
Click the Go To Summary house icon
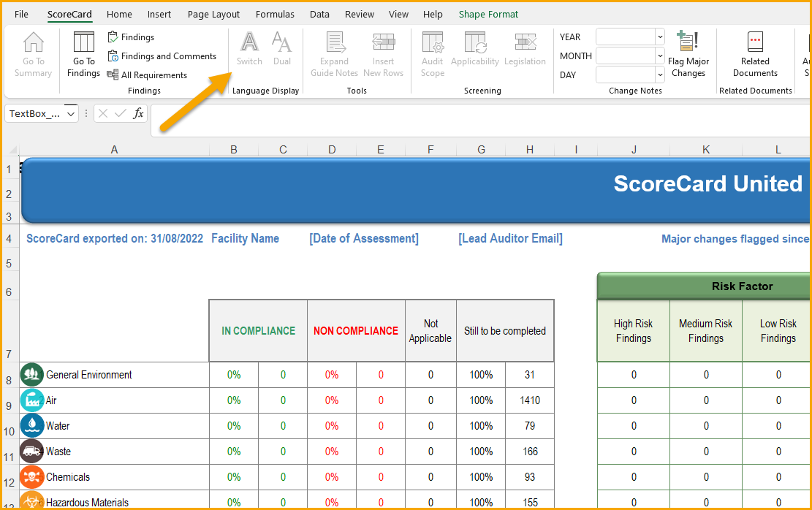click(x=33, y=42)
